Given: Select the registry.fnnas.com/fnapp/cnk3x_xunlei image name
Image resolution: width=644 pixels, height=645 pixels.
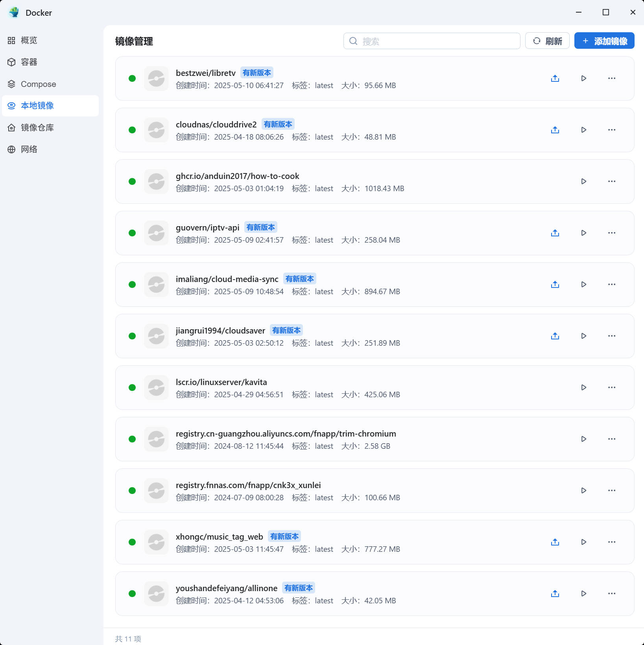Looking at the screenshot, I should tap(248, 485).
